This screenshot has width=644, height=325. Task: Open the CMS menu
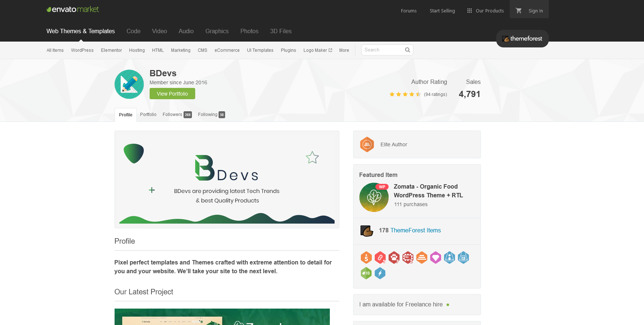click(x=203, y=50)
